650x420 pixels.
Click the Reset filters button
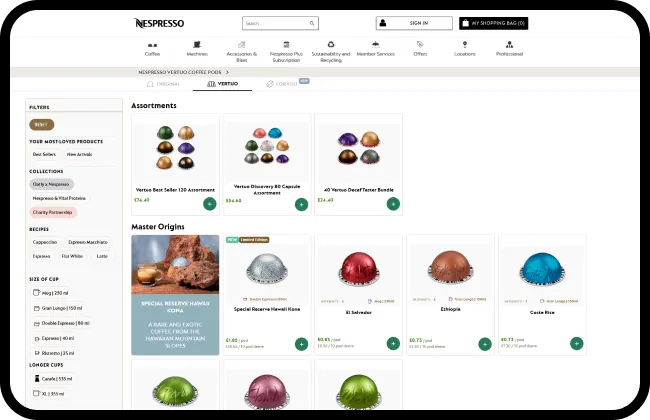[41, 124]
